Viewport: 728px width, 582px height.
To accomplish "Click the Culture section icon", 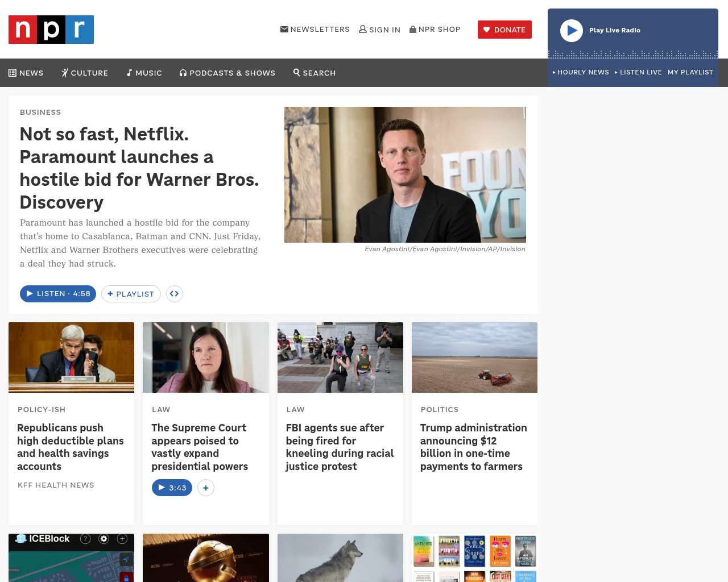I will 65,73.
